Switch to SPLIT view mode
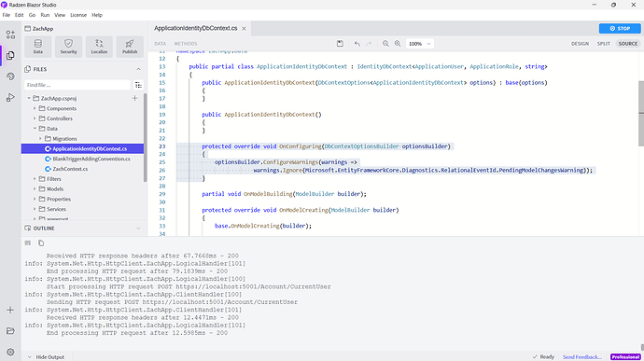The image size is (644, 361). click(x=603, y=44)
